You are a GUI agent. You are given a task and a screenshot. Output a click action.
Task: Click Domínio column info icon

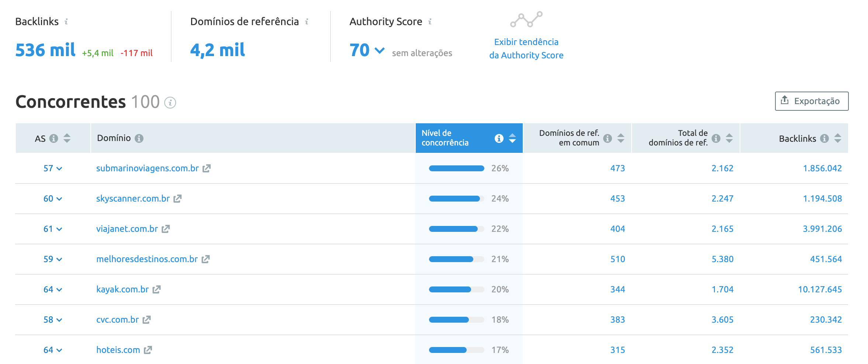click(139, 138)
